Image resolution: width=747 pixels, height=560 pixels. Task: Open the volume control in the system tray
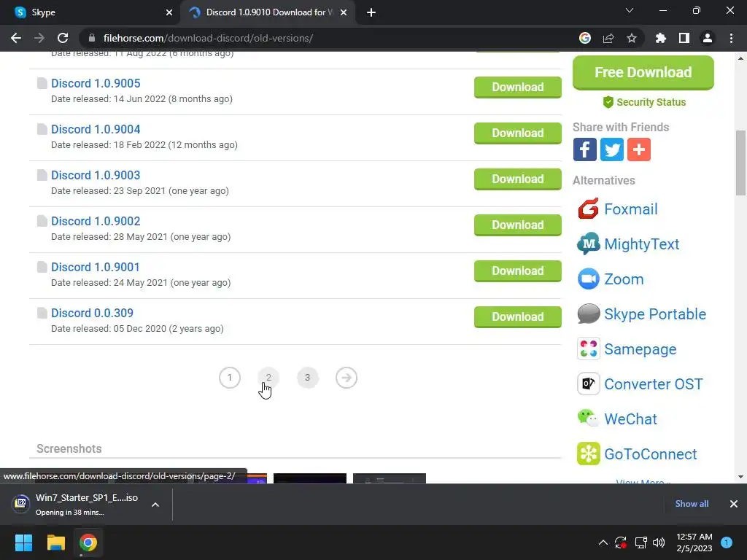pos(659,542)
